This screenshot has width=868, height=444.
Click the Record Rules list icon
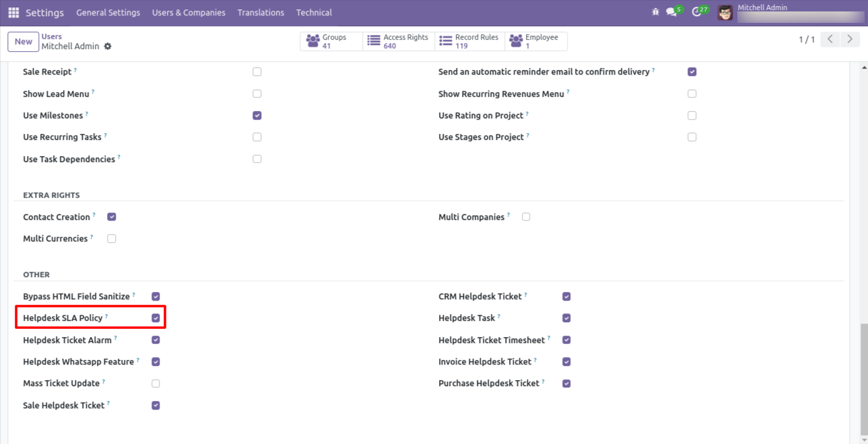(x=445, y=41)
